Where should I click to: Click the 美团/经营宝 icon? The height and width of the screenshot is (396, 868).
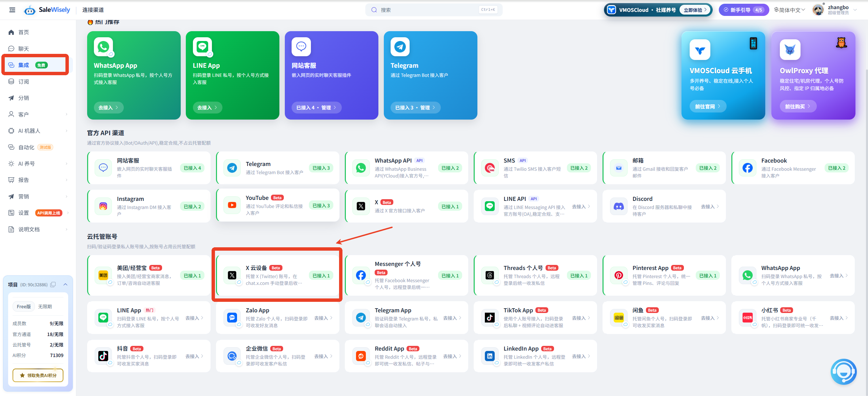(103, 275)
